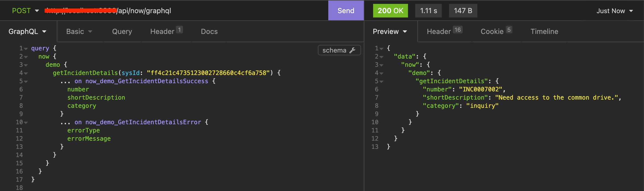Click 'number' field on query line 6
This screenshot has height=191, width=644.
(x=78, y=89)
